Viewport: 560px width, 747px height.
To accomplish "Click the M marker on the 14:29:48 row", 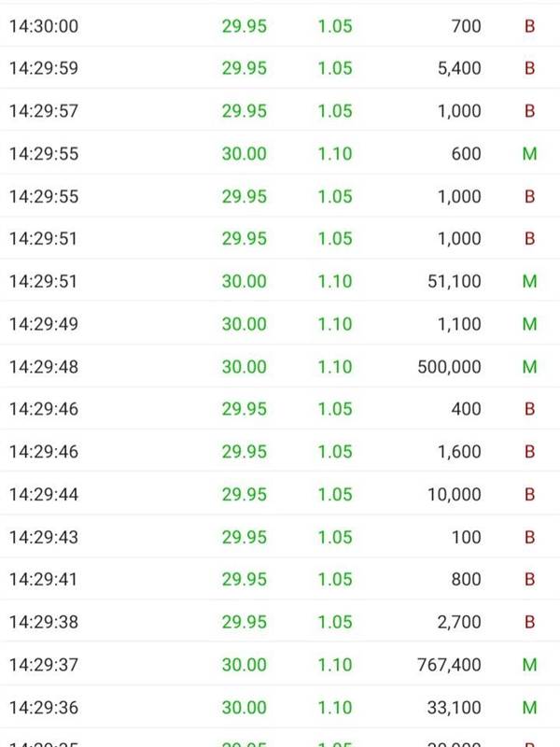I will [529, 367].
